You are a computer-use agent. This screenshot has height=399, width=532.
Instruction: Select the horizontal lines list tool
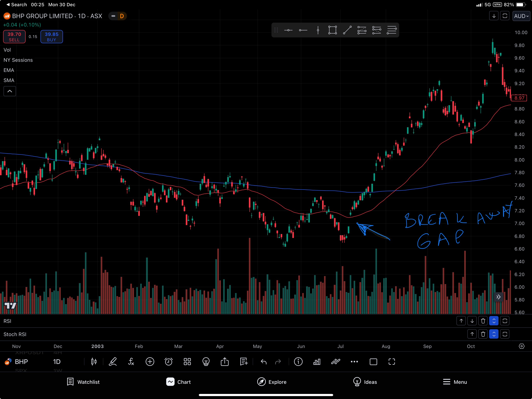392,30
